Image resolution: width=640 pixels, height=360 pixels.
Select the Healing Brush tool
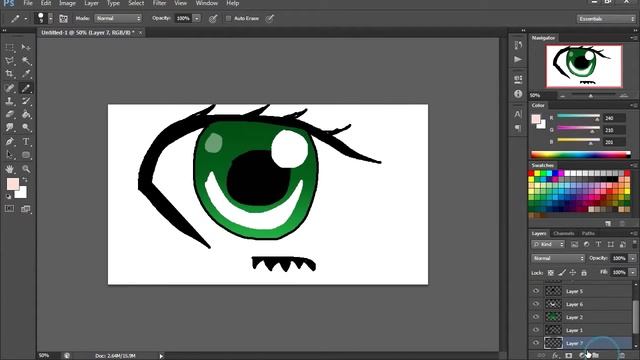pyautogui.click(x=9, y=88)
